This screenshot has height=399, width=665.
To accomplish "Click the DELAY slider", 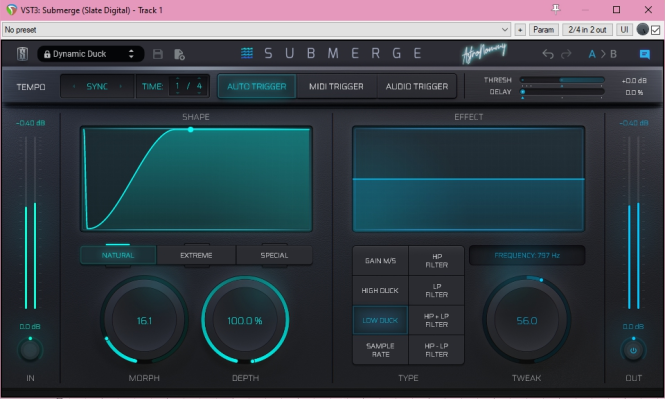I will coord(562,92).
